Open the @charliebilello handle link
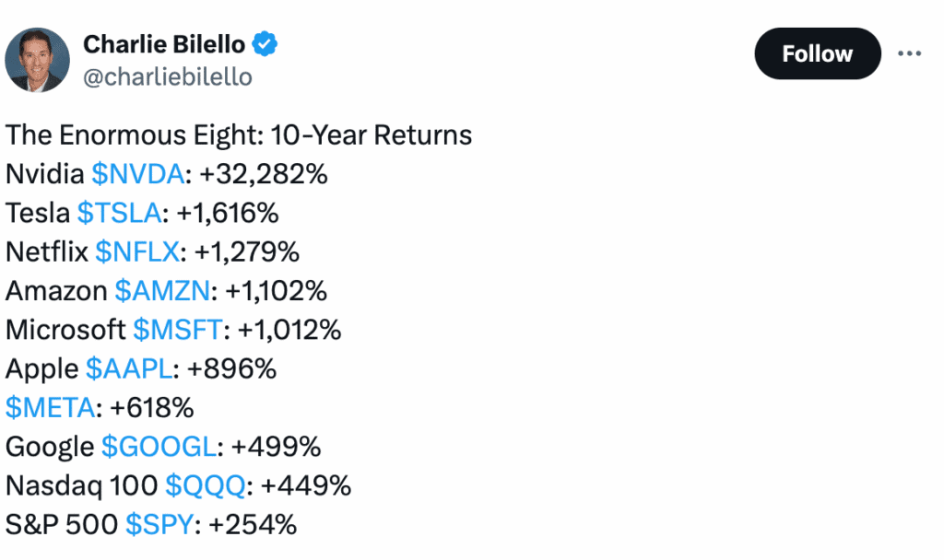This screenshot has height=560, width=944. coord(168,77)
